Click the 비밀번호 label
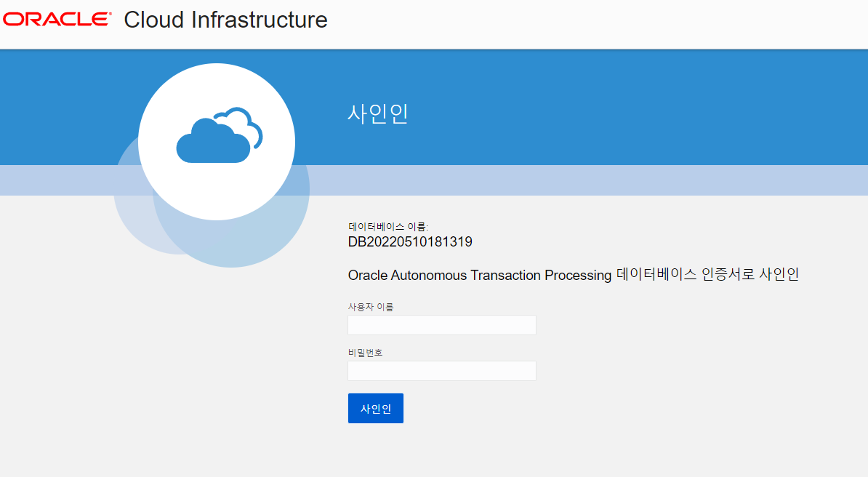This screenshot has height=477, width=868. [x=366, y=353]
